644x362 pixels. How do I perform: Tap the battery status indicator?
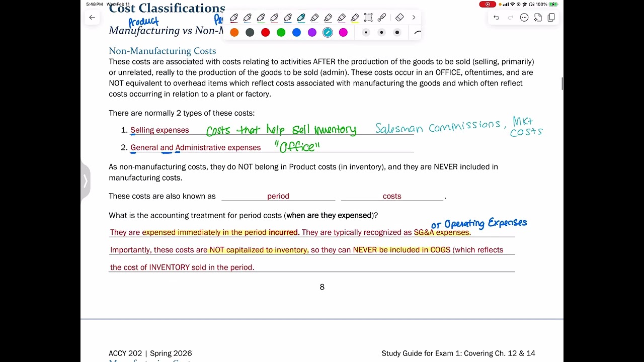(x=553, y=5)
